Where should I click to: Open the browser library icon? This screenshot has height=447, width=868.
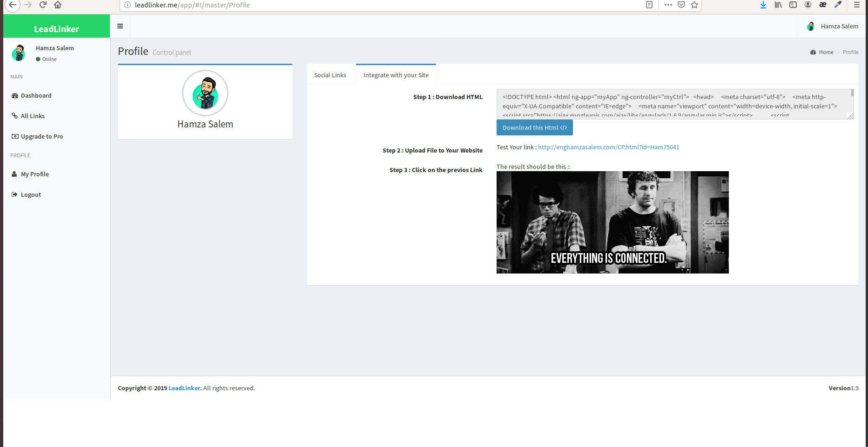click(x=778, y=5)
